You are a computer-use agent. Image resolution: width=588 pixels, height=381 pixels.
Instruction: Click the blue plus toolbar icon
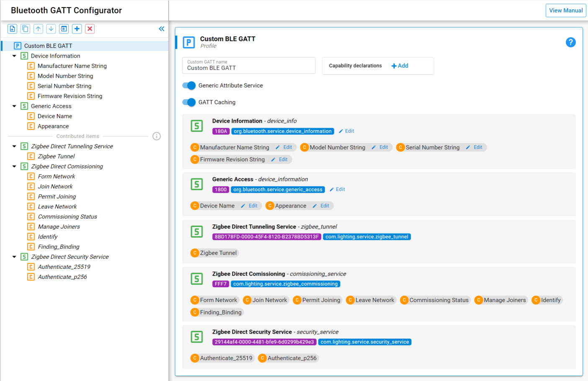tap(77, 29)
